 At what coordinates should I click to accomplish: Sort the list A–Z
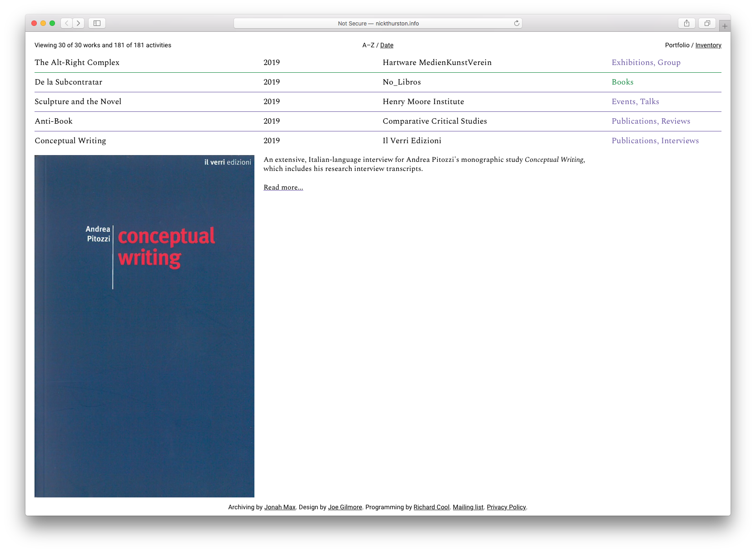point(368,45)
